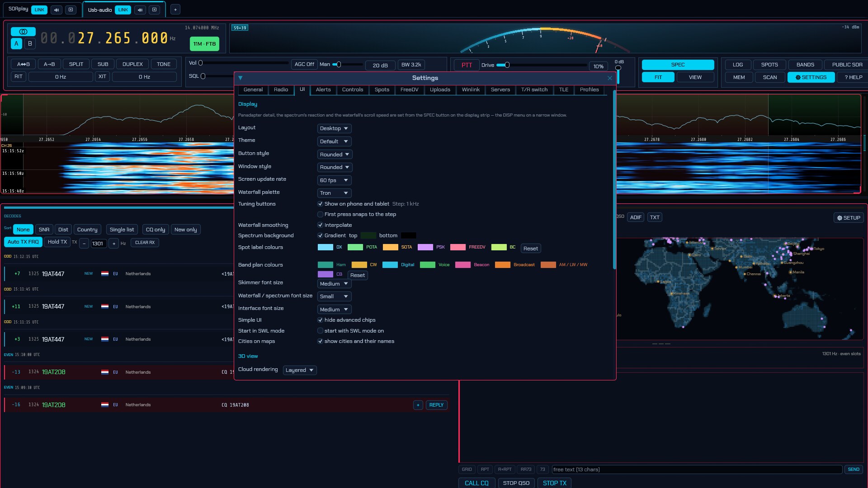Screen dimensions: 868x488
Task: Click the pop-out icon in Usb-audio tab
Action: tap(154, 10)
